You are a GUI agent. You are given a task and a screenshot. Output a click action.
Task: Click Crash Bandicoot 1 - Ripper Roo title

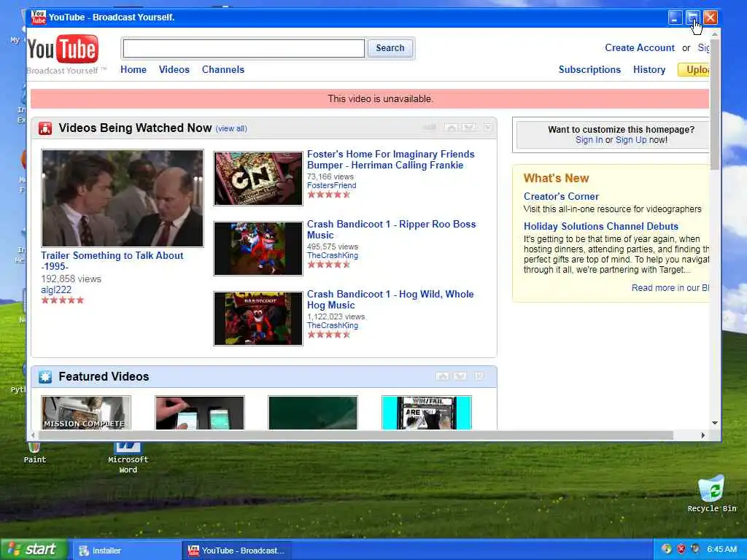pos(391,230)
